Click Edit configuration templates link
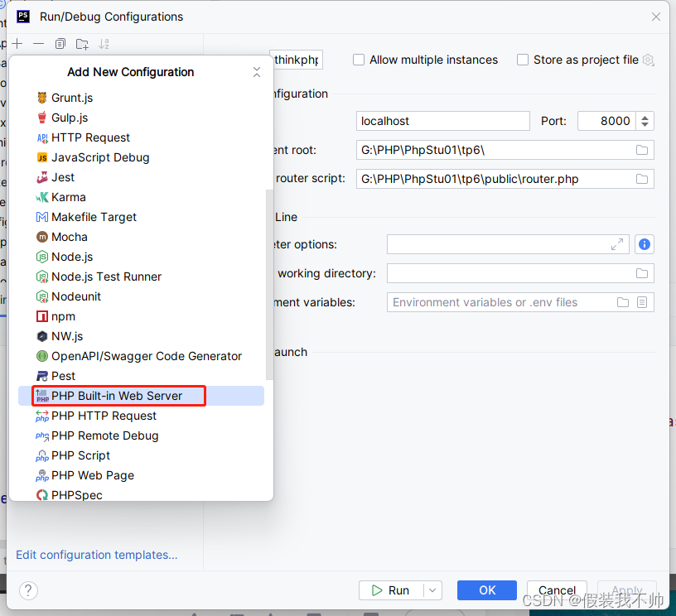676x616 pixels. click(x=96, y=555)
